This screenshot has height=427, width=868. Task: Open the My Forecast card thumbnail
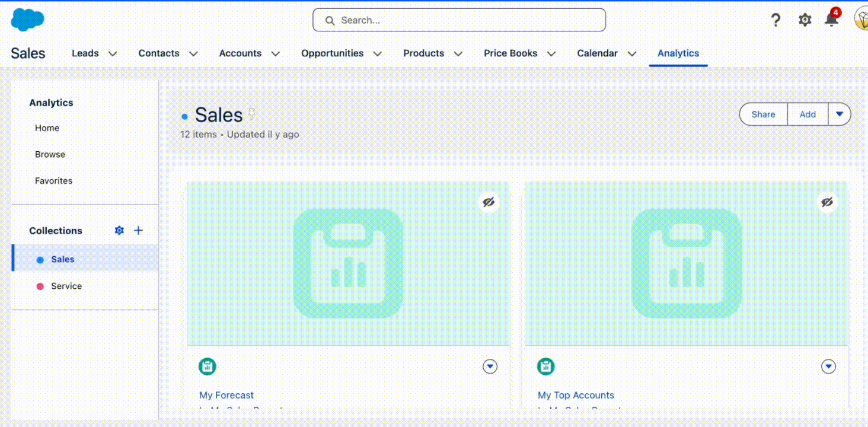point(348,263)
